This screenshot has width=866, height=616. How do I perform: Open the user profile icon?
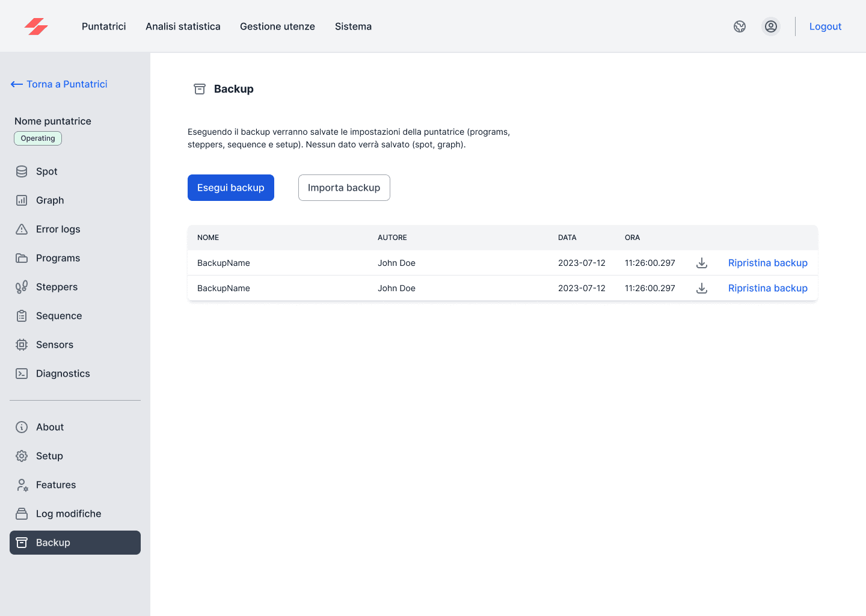(770, 26)
